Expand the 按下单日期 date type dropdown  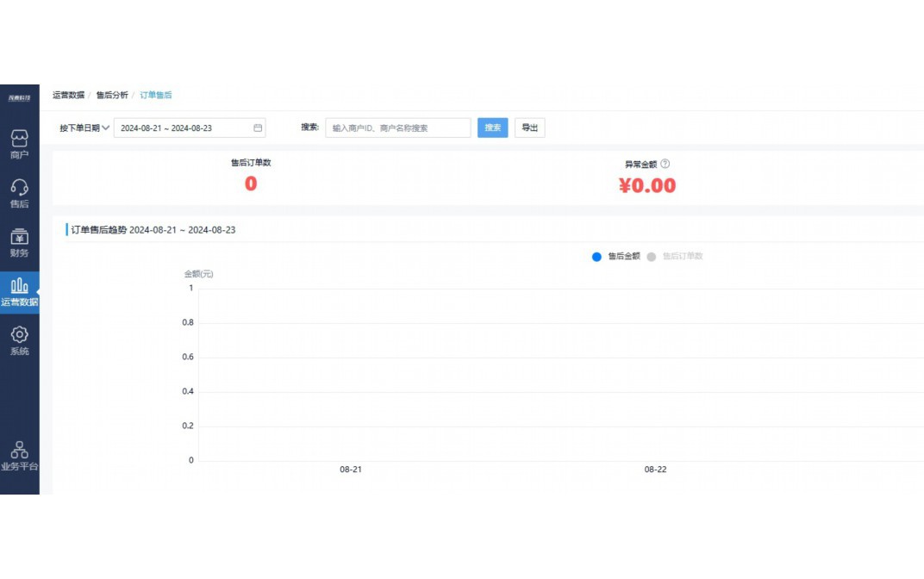pyautogui.click(x=84, y=128)
